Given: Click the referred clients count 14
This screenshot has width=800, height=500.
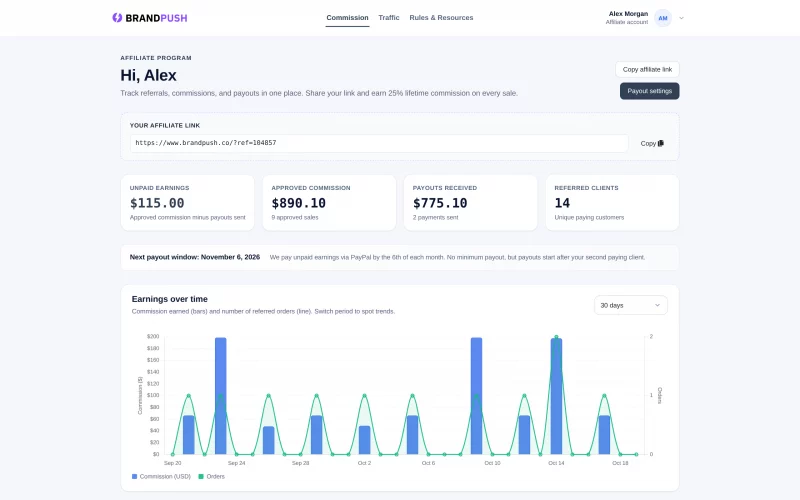Looking at the screenshot, I should coord(562,203).
